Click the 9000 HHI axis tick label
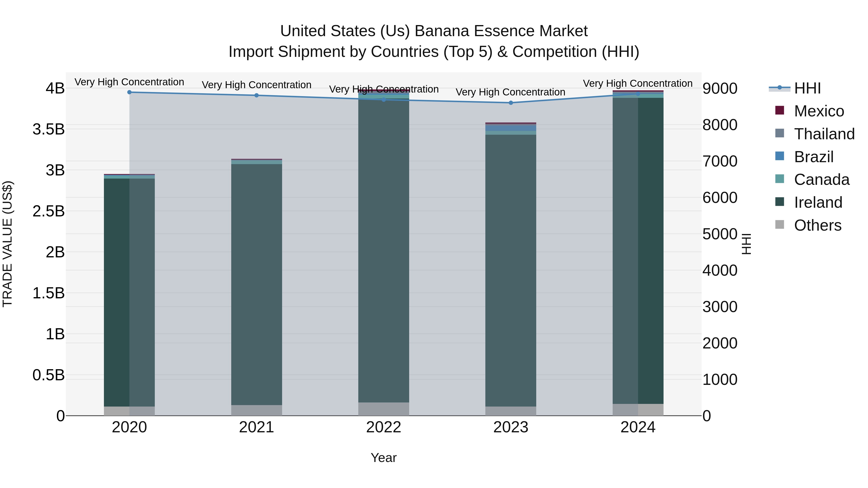868x488 pixels. [720, 89]
